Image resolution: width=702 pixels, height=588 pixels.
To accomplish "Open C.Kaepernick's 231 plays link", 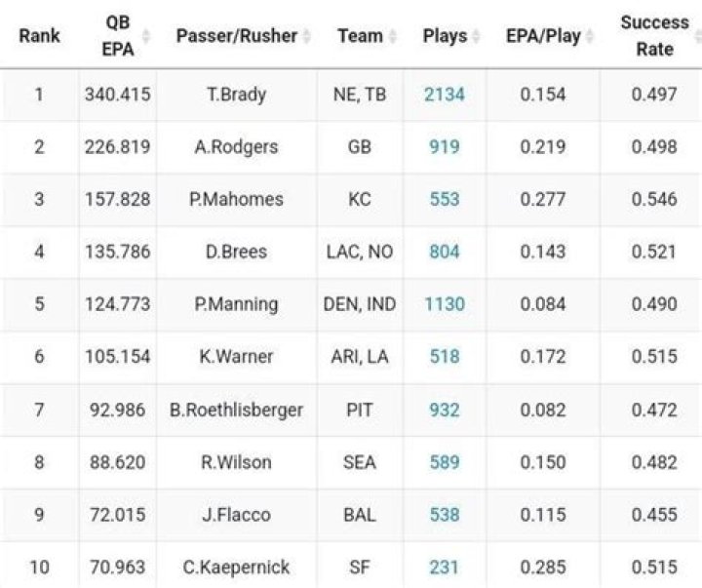I will pos(445,567).
